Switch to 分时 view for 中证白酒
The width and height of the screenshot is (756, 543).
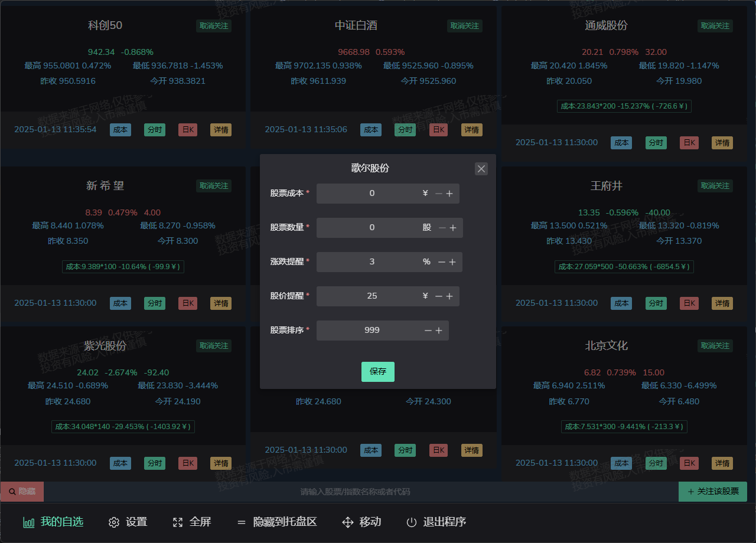point(405,129)
